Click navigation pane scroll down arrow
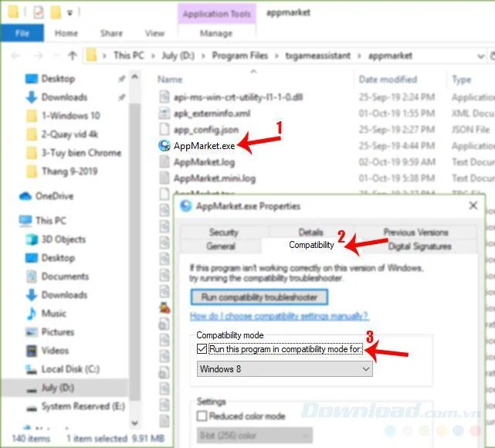495x448 pixels. coord(135,423)
